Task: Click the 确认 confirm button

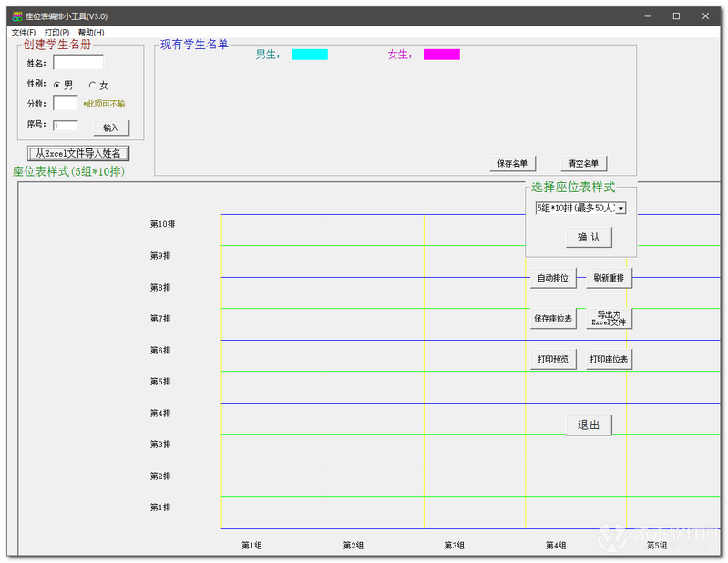Action: [589, 237]
